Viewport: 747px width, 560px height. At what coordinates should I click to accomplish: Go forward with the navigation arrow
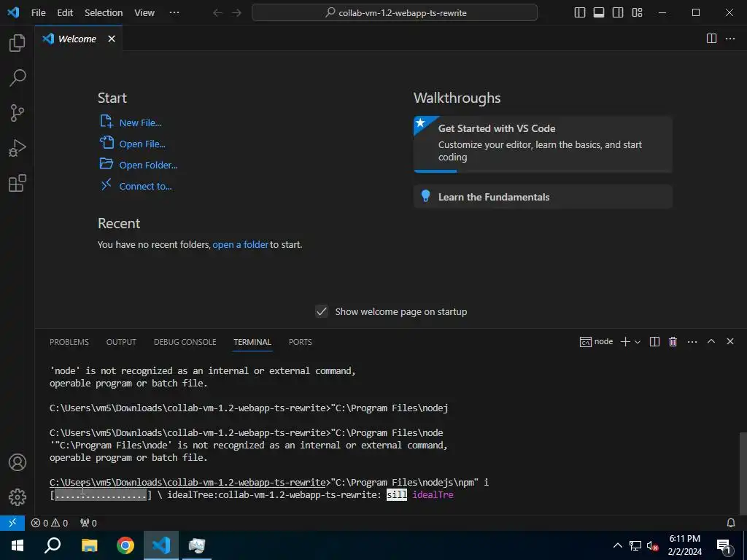click(x=237, y=13)
